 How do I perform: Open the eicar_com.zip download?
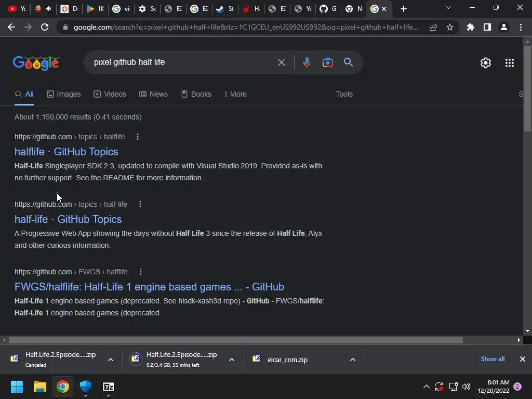281,360
